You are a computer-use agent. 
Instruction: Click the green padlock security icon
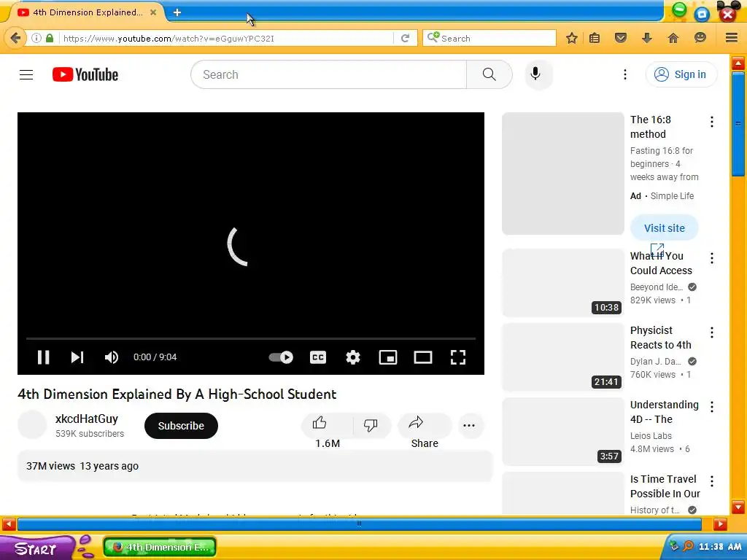(x=50, y=38)
